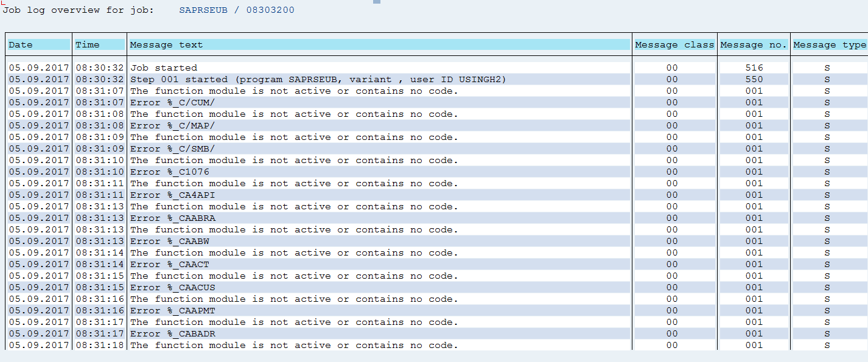Click message number 516

754,68
